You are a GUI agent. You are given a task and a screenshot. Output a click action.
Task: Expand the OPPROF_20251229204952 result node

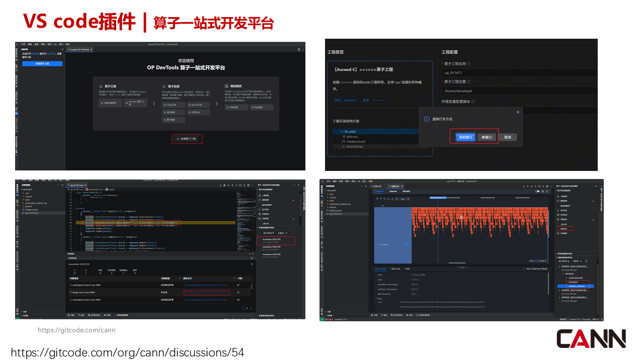pos(559,297)
